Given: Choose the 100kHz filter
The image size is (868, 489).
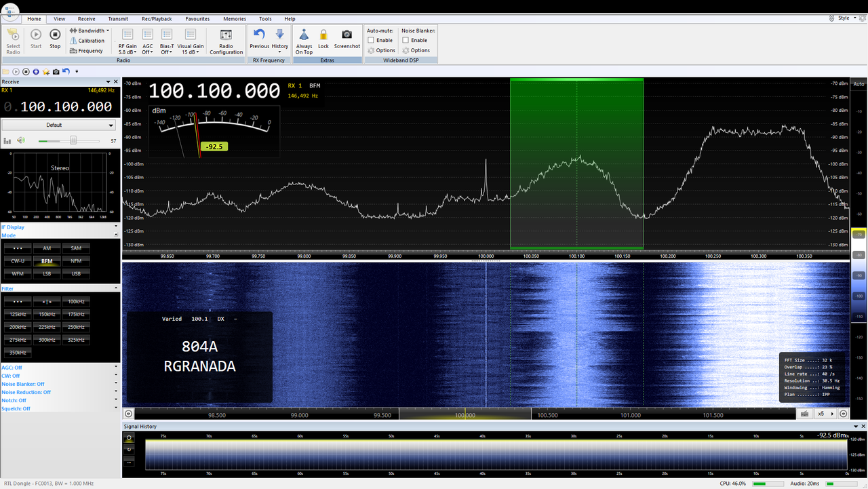Looking at the screenshot, I should 75,300.
